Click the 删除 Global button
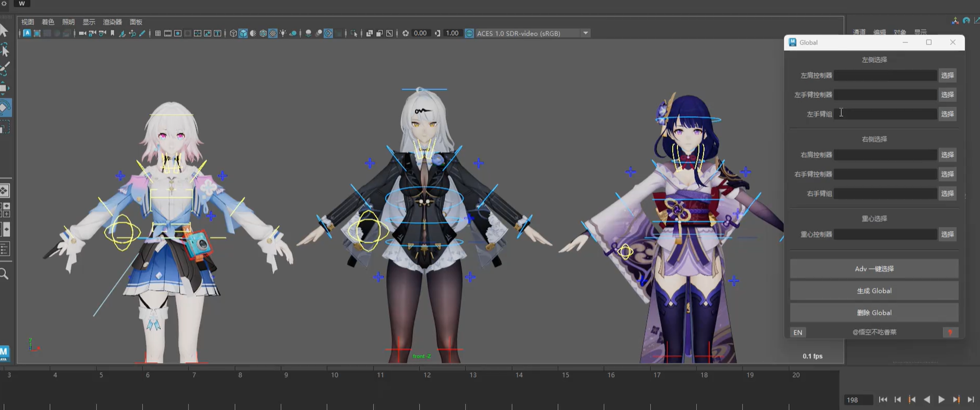 click(874, 312)
